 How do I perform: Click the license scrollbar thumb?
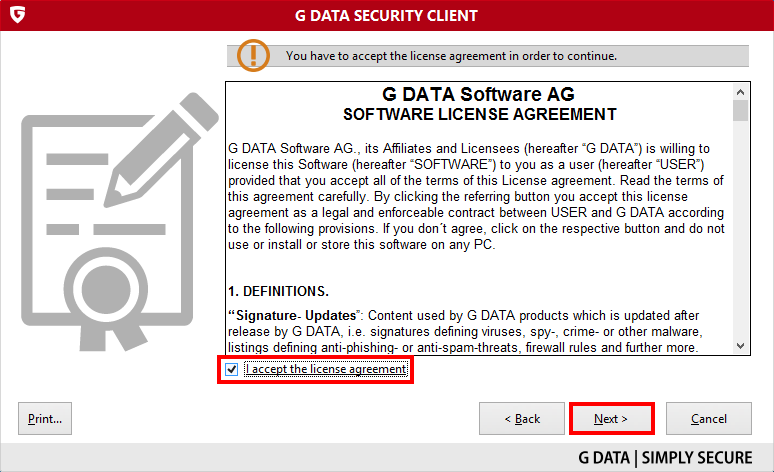click(x=740, y=110)
